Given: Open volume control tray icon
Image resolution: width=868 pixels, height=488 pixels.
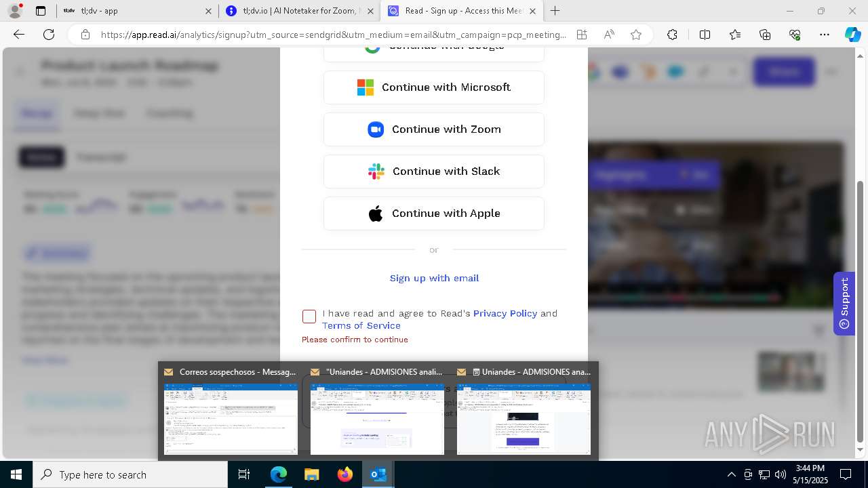Looking at the screenshot, I should point(781,474).
